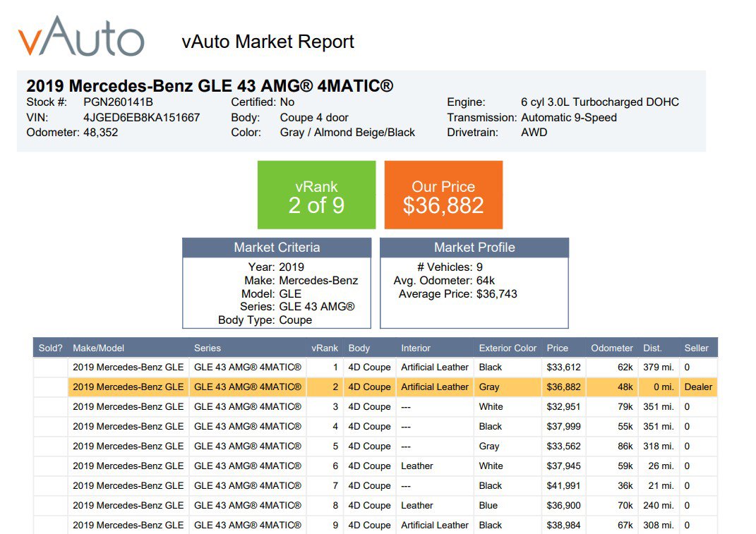Click the orange Our Price $36,882 tile
The image size is (756, 534).
[x=443, y=195]
